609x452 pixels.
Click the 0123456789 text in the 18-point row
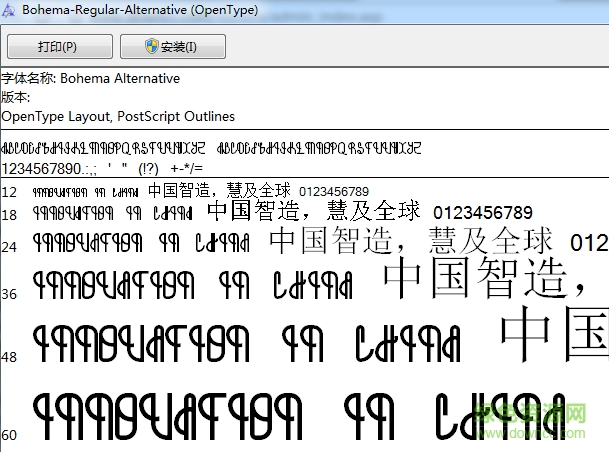click(x=483, y=213)
